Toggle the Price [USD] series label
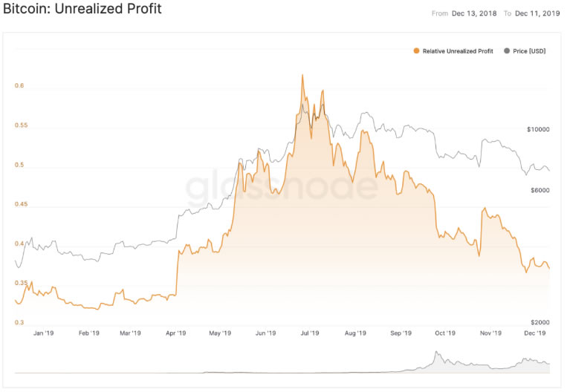 coord(531,51)
